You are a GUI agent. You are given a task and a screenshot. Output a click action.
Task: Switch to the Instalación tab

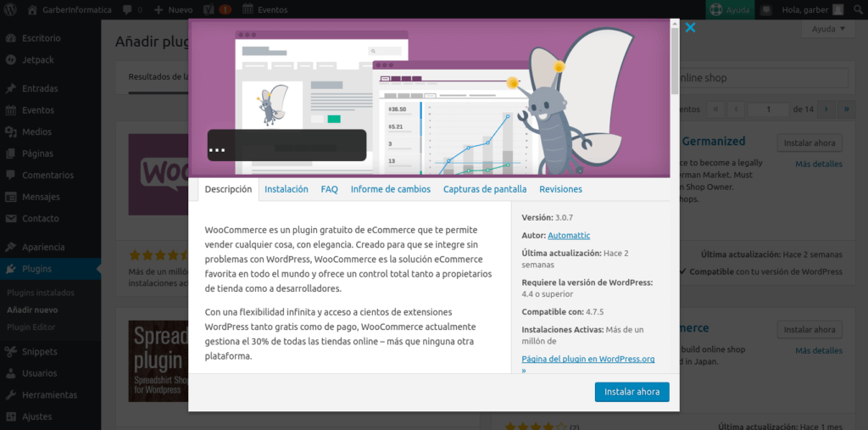click(287, 189)
